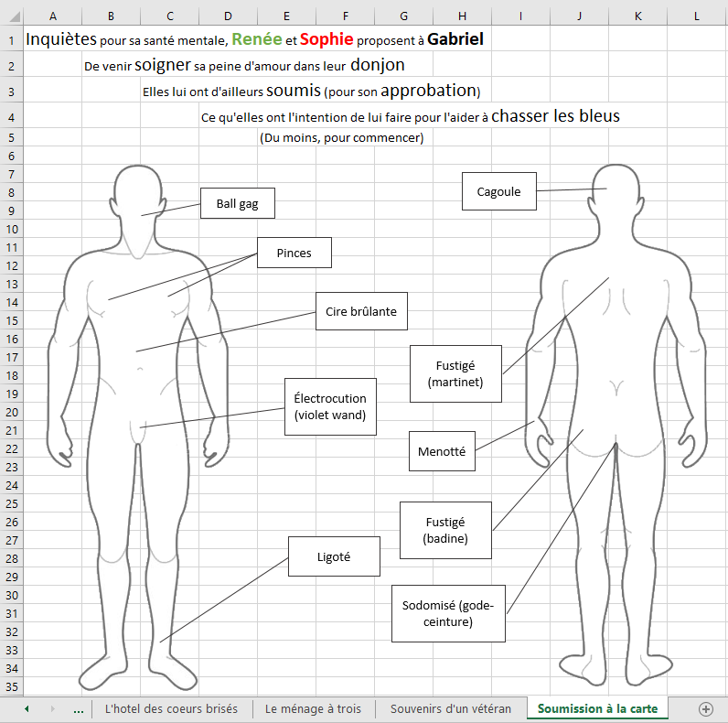Image resolution: width=728 pixels, height=723 pixels.
Task: Select the "Menotté" label box
Action: 442,451
